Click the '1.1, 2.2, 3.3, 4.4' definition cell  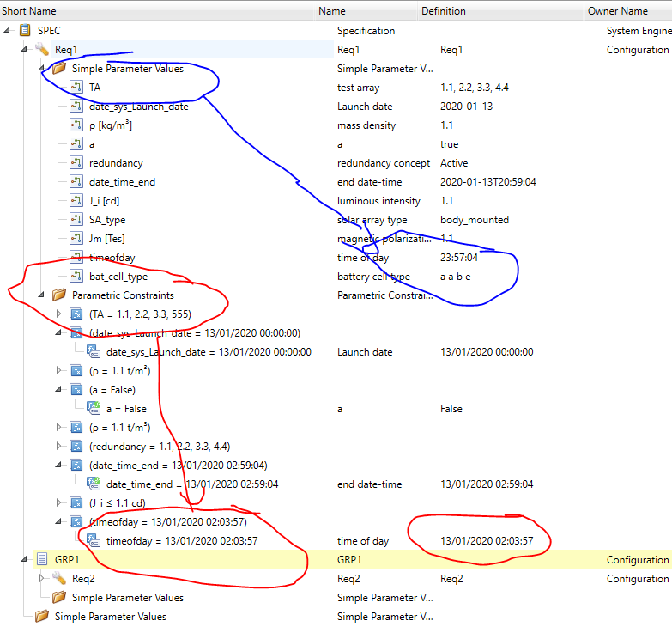pos(475,88)
